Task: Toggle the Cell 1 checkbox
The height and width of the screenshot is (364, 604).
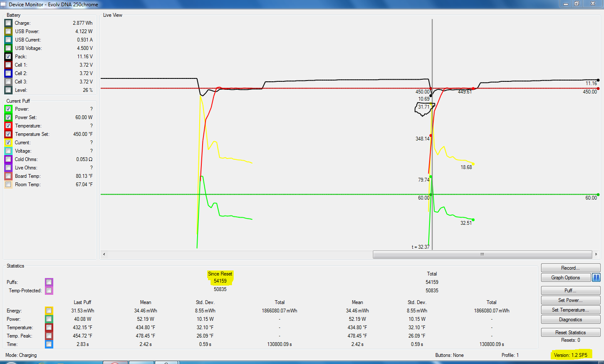Action: tap(8, 65)
